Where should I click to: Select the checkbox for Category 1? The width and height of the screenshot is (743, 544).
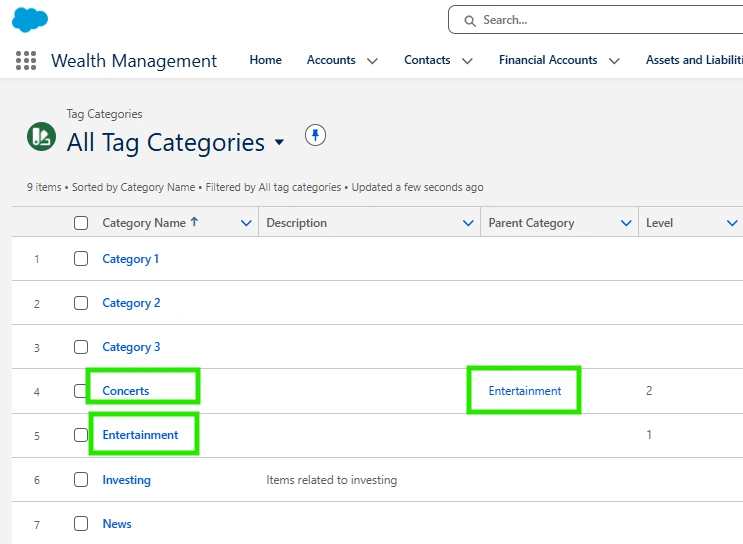pos(81,259)
